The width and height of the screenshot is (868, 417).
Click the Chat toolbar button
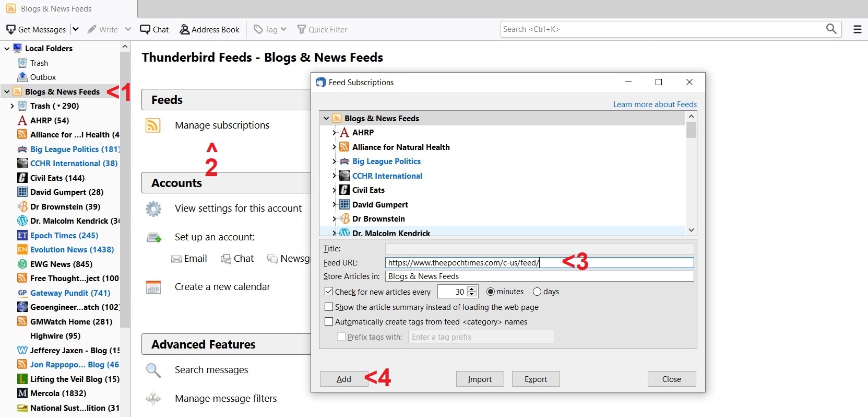(x=154, y=29)
